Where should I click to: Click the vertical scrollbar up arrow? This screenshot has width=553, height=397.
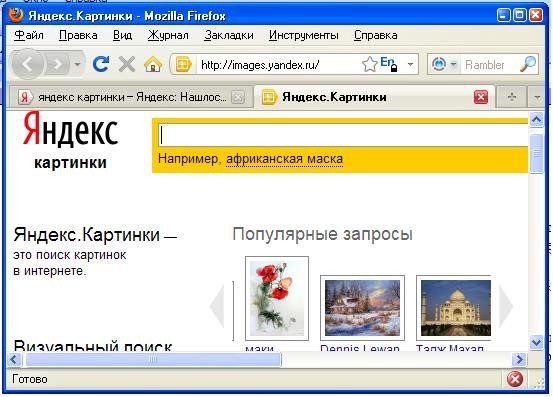(x=536, y=120)
